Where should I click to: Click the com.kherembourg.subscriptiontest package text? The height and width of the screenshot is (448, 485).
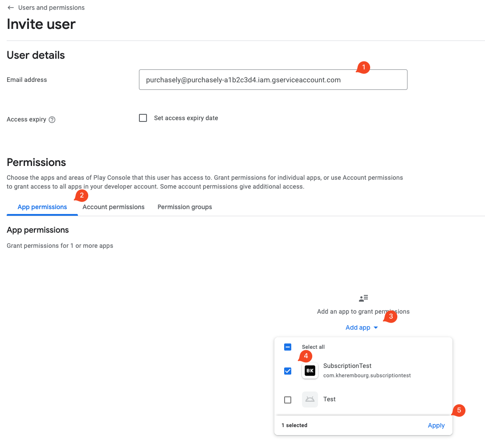367,375
